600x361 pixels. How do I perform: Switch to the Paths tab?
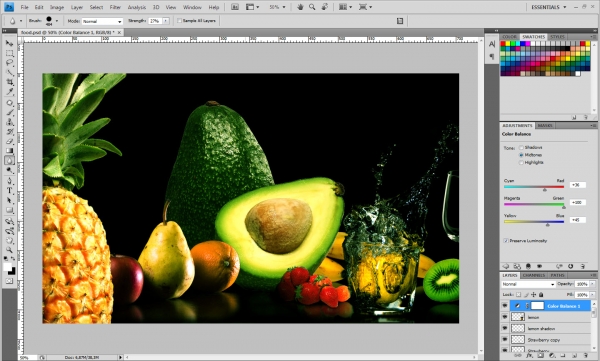[557, 275]
